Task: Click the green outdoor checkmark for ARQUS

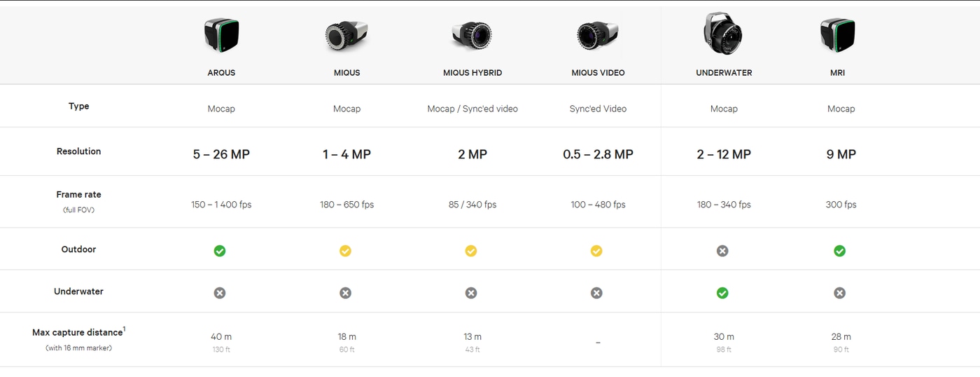Action: tap(220, 251)
